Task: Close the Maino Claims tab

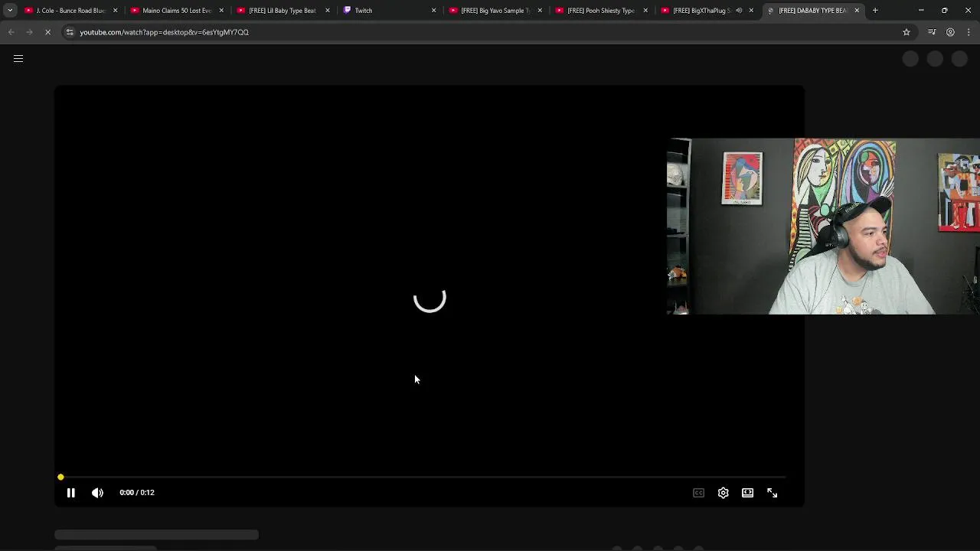Action: pyautogui.click(x=221, y=11)
